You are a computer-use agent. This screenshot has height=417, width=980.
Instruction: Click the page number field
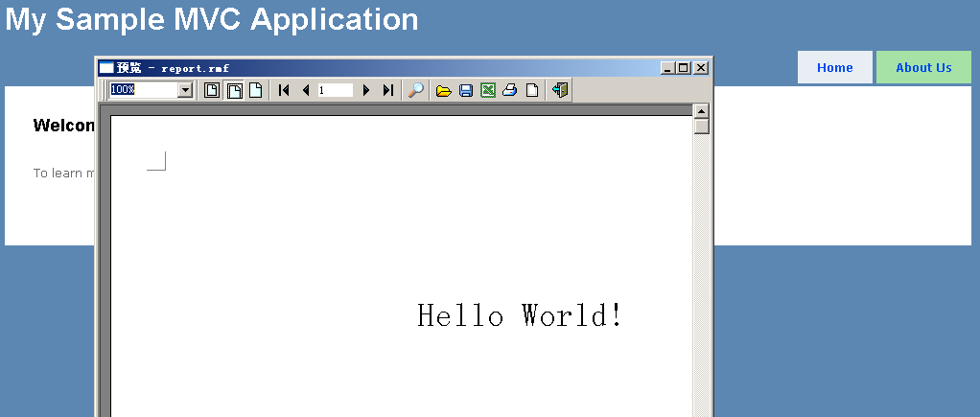pyautogui.click(x=335, y=90)
